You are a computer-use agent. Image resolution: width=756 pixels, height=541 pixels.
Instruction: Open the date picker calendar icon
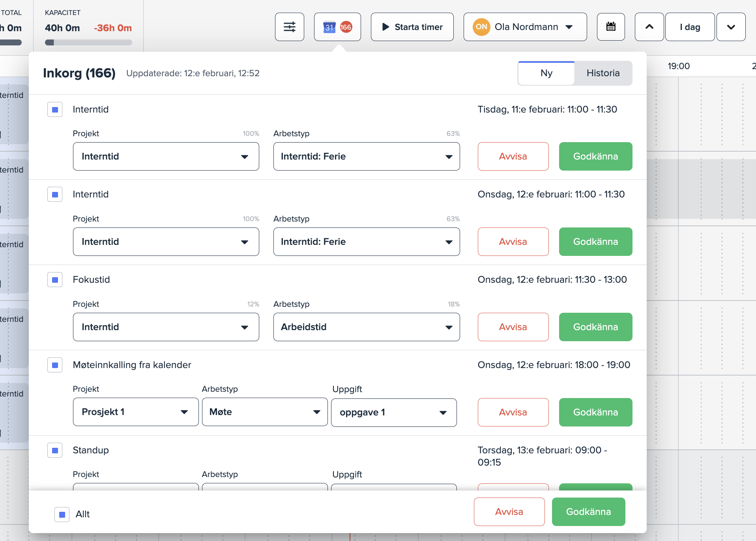[611, 27]
